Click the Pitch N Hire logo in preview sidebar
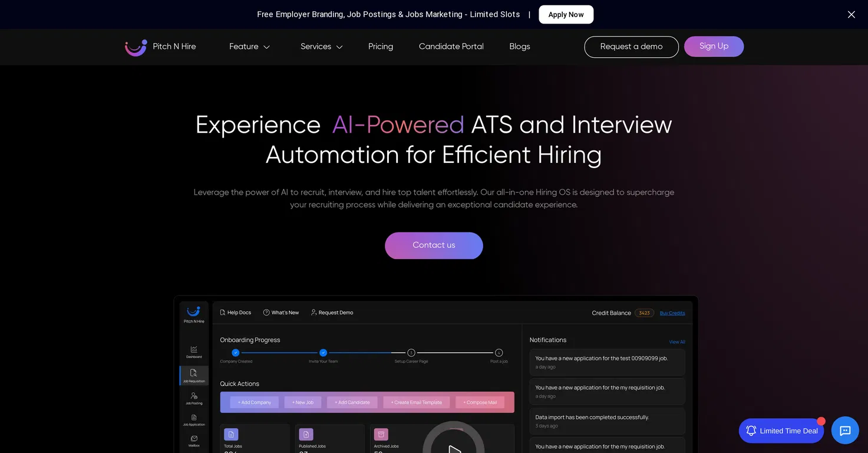 click(194, 314)
